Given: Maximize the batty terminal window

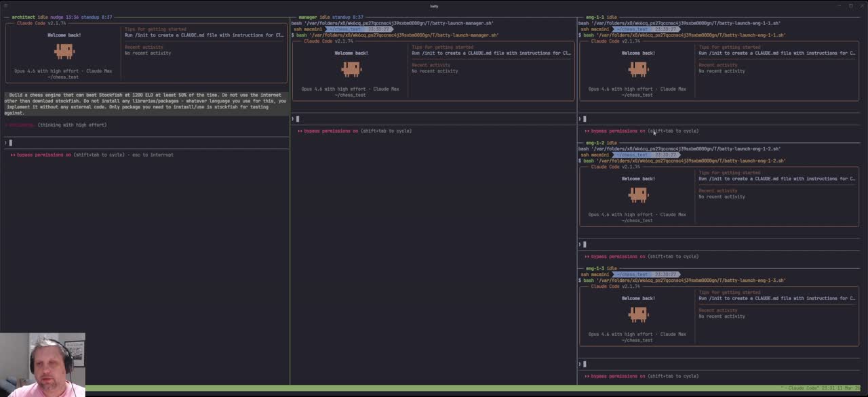Looking at the screenshot, I should click(850, 5).
